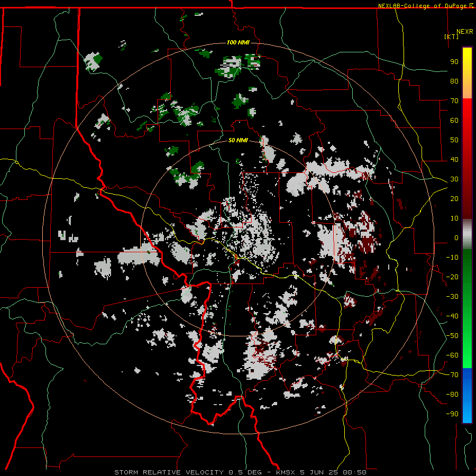This screenshot has width=476, height=476.
Task: Click the NEXR label above the color scale
Action: coord(464,32)
